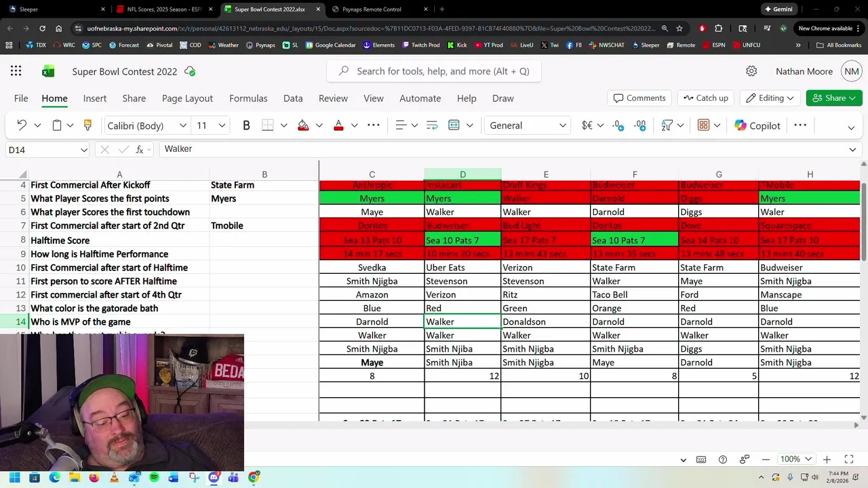Click the text alignment icon
868x488 pixels.
coord(401,125)
